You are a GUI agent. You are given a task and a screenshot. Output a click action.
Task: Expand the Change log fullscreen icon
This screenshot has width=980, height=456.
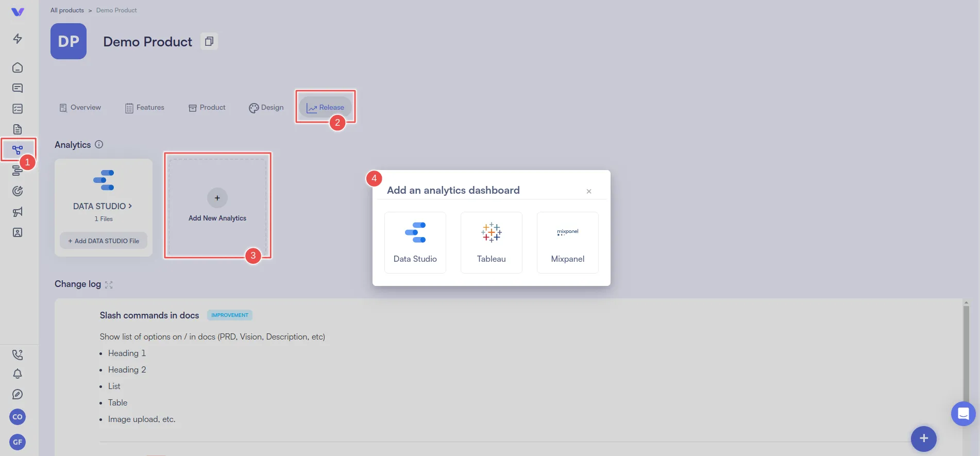109,285
